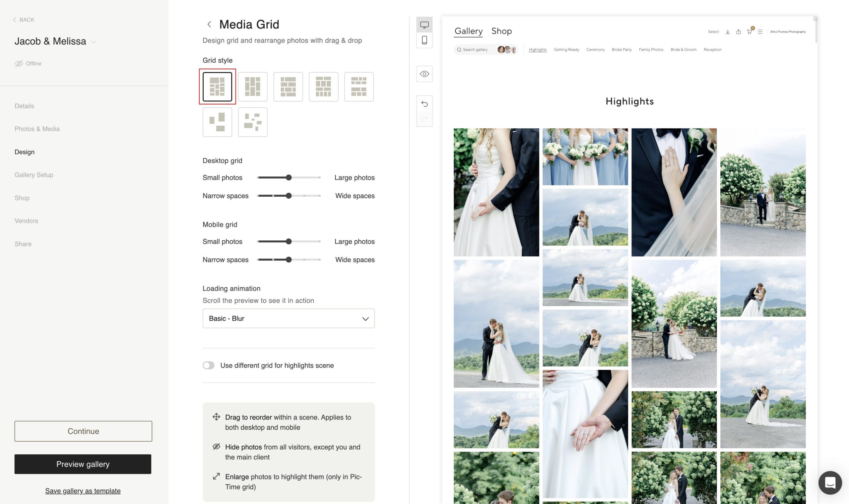The image size is (849, 504).
Task: Select the seventh scattered small-block grid style
Action: 253,122
